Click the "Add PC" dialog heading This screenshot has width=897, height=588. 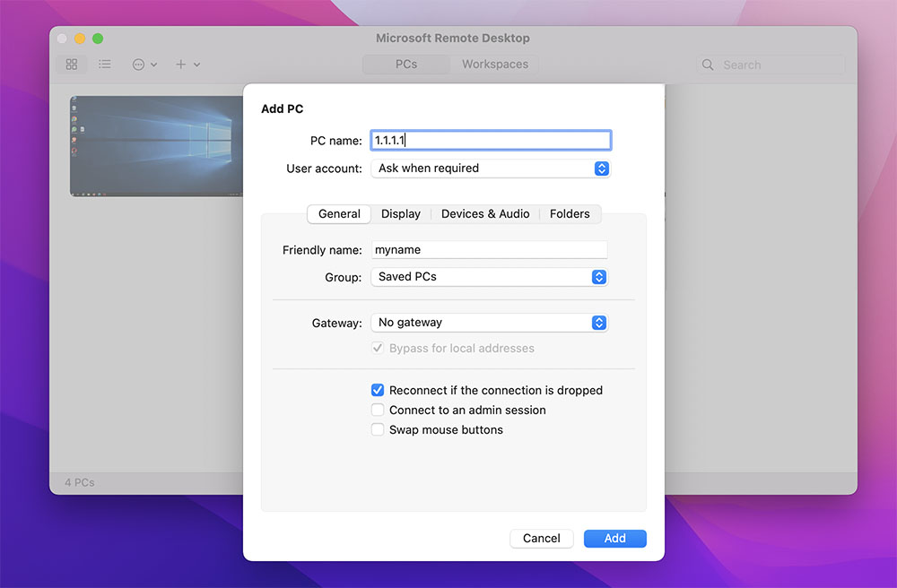coord(282,108)
